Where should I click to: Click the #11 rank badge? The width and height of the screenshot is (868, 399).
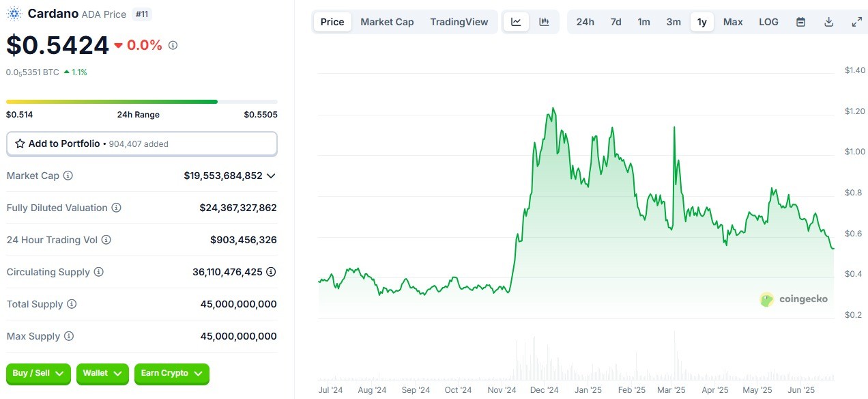pyautogui.click(x=141, y=14)
